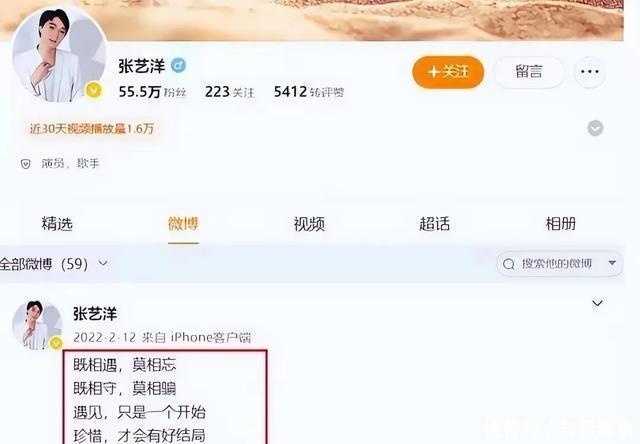Click the large profile avatar picture
This screenshot has width=640, height=444.
pyautogui.click(x=59, y=55)
